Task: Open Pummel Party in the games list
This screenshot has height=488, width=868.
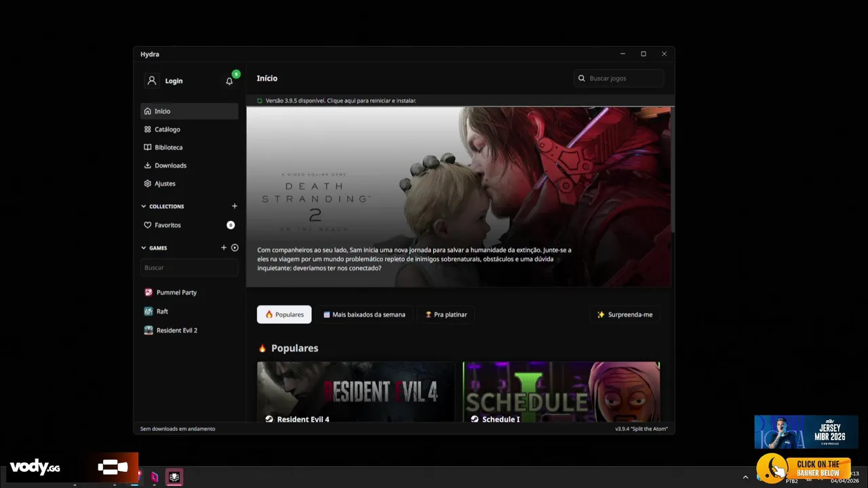Action: [x=189, y=292]
